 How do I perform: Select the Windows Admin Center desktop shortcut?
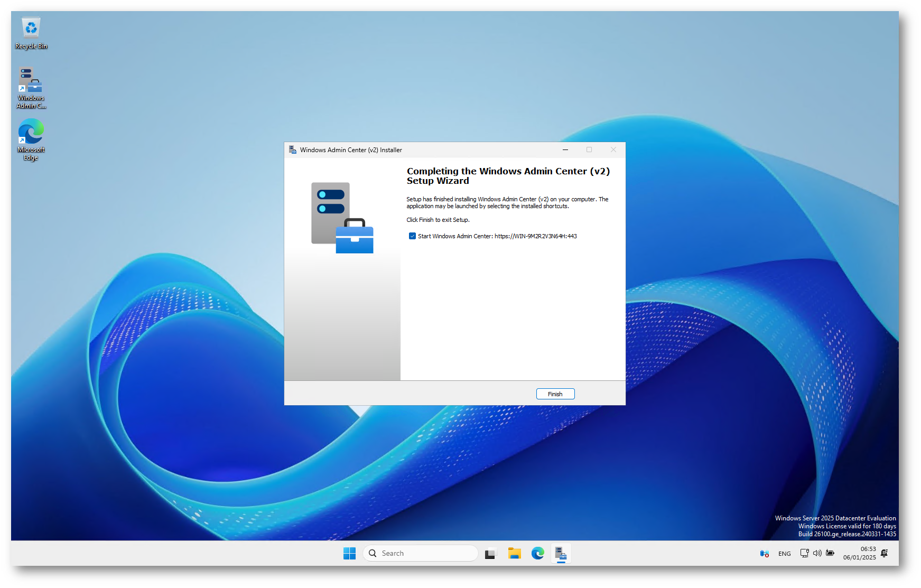point(31,88)
